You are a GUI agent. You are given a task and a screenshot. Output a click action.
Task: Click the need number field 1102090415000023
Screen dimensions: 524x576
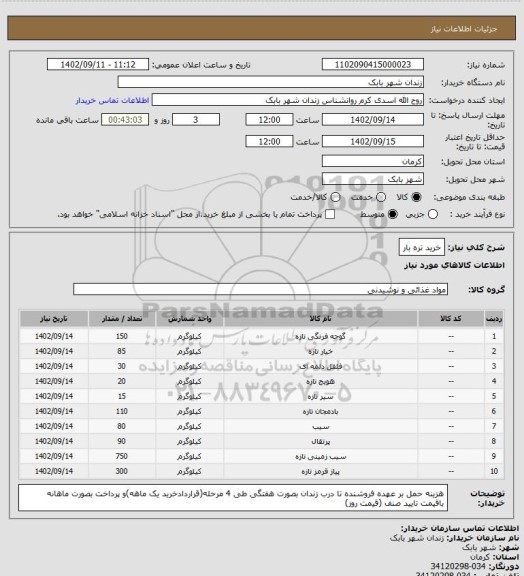point(373,65)
